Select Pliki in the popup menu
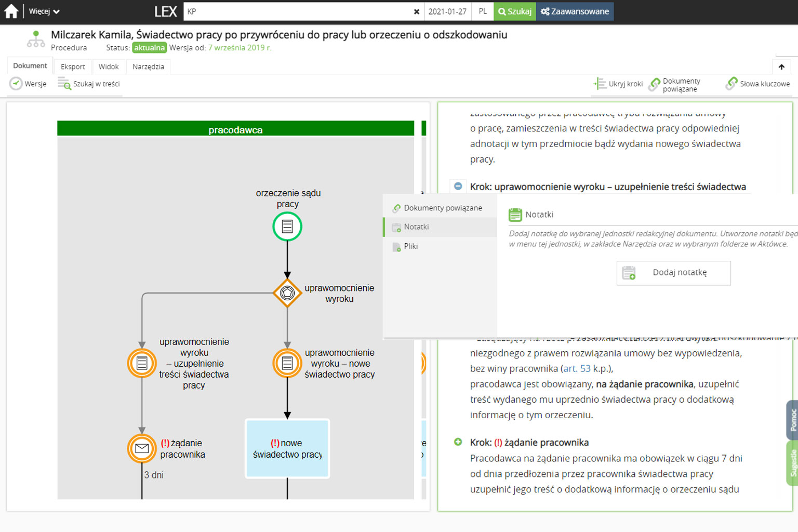 (410, 246)
